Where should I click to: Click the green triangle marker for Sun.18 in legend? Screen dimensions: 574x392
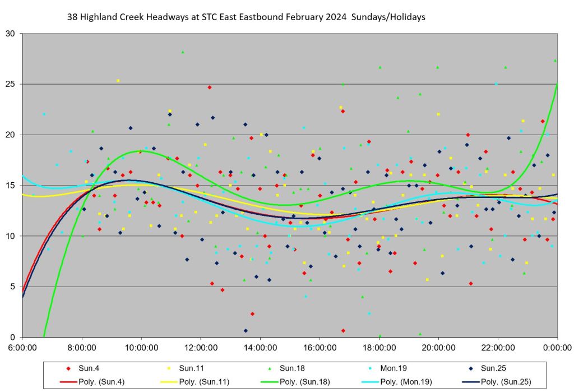click(269, 368)
